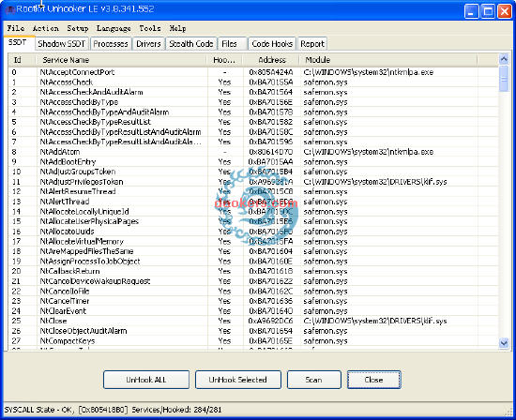This screenshot has width=516, height=420.
Task: Open the Setup menu
Action: [78, 28]
